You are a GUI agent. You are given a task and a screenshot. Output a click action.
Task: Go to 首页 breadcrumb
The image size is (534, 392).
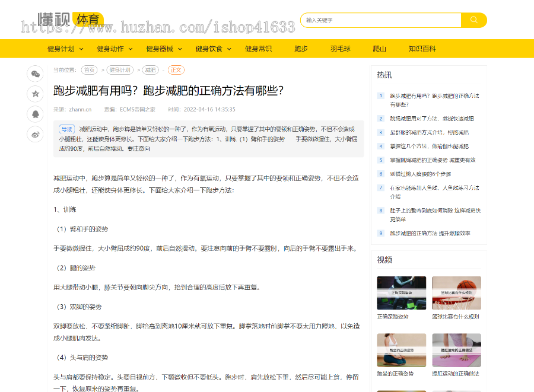click(89, 70)
